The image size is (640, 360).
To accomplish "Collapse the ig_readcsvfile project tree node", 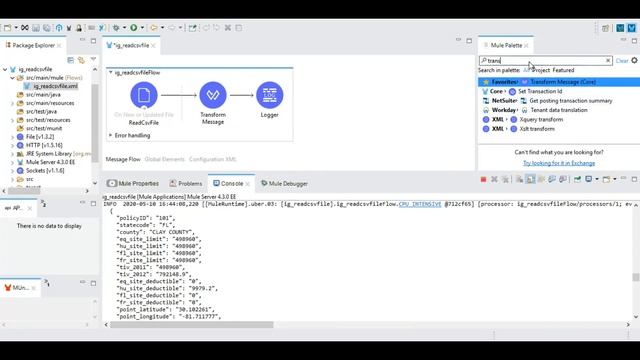I will point(5,69).
